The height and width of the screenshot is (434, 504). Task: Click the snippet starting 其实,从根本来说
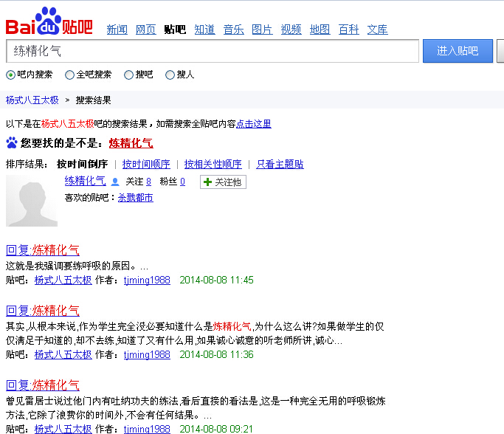point(195,334)
